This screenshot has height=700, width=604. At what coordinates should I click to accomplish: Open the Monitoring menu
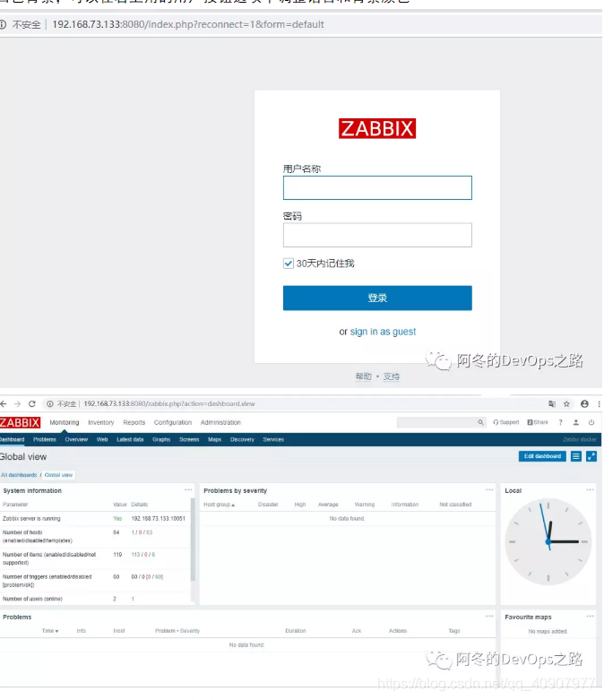(x=65, y=422)
